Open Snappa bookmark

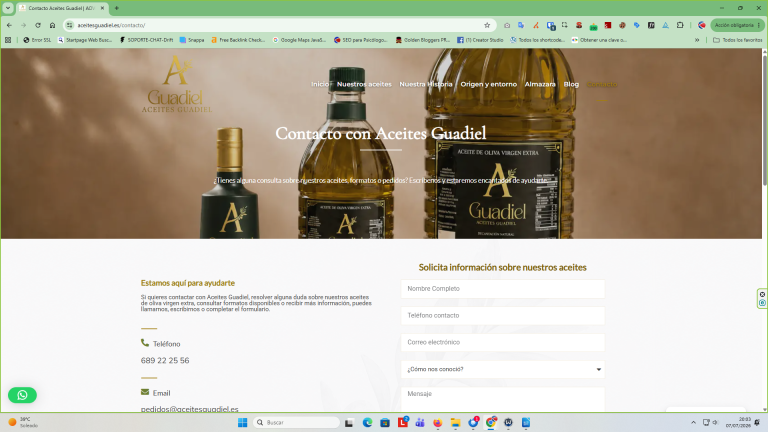pos(192,40)
